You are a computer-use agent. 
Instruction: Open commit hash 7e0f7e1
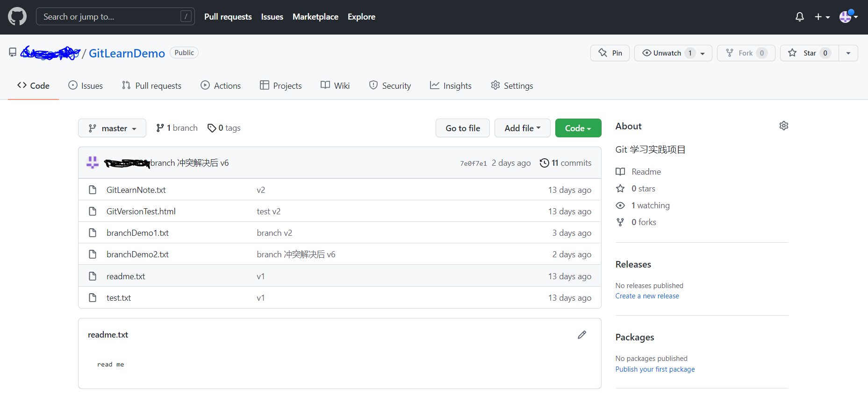click(473, 163)
